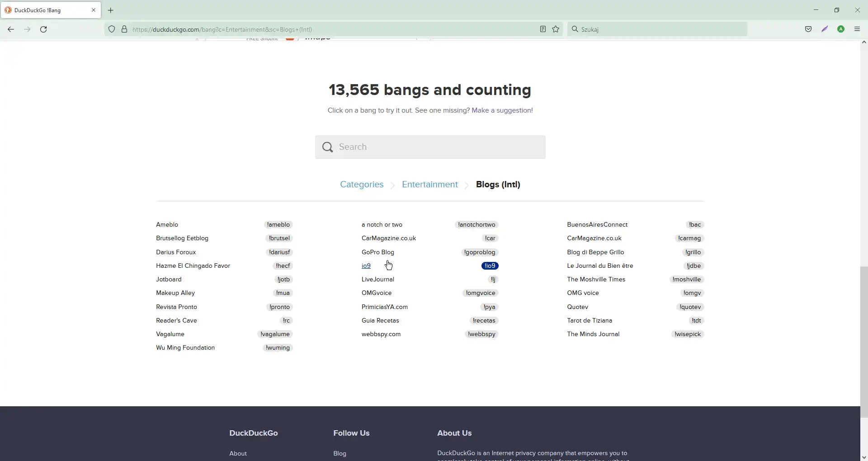Click the !car bang tag
This screenshot has width=868, height=461.
(491, 238)
